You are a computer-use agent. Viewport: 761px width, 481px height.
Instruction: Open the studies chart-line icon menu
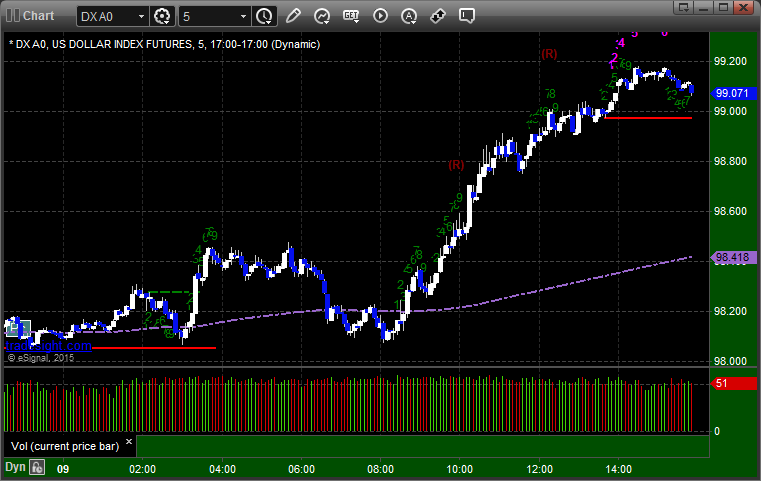tap(322, 16)
